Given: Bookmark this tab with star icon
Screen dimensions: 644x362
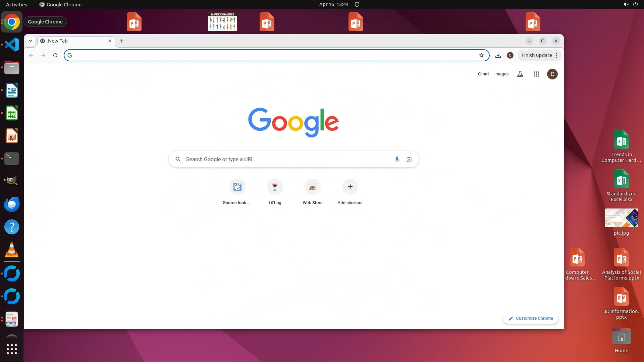Looking at the screenshot, I should tap(481, 55).
